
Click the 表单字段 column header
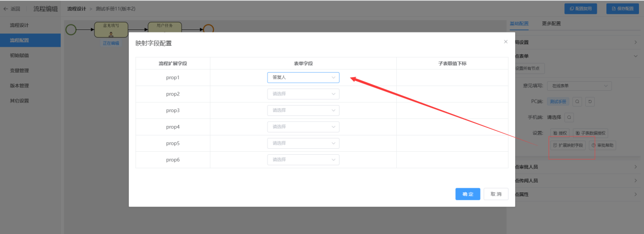coord(303,63)
